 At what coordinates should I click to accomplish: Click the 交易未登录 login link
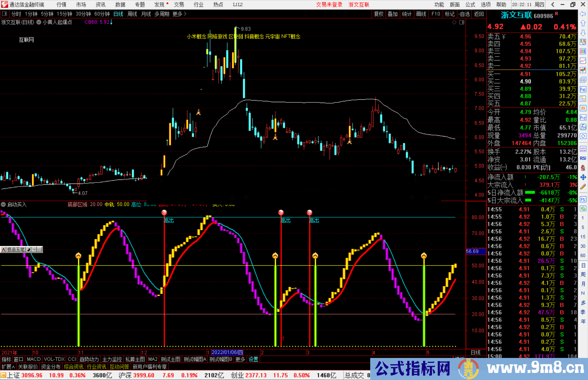tap(329, 4)
